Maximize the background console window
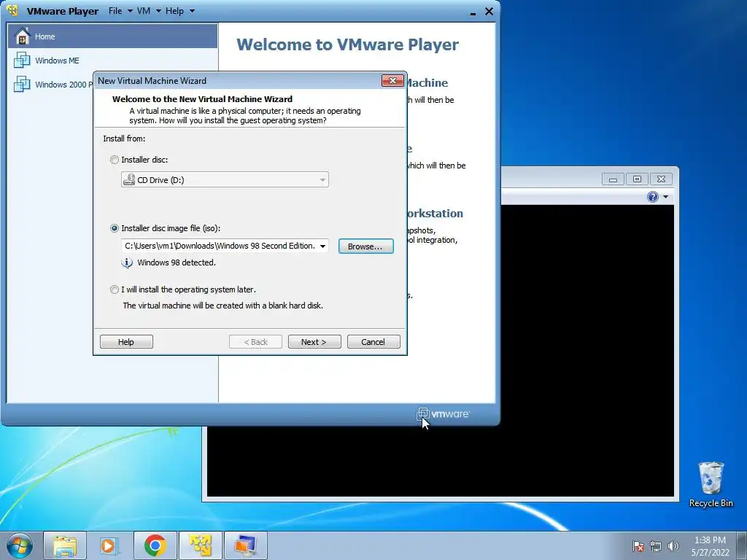This screenshot has width=747, height=560. tap(637, 179)
